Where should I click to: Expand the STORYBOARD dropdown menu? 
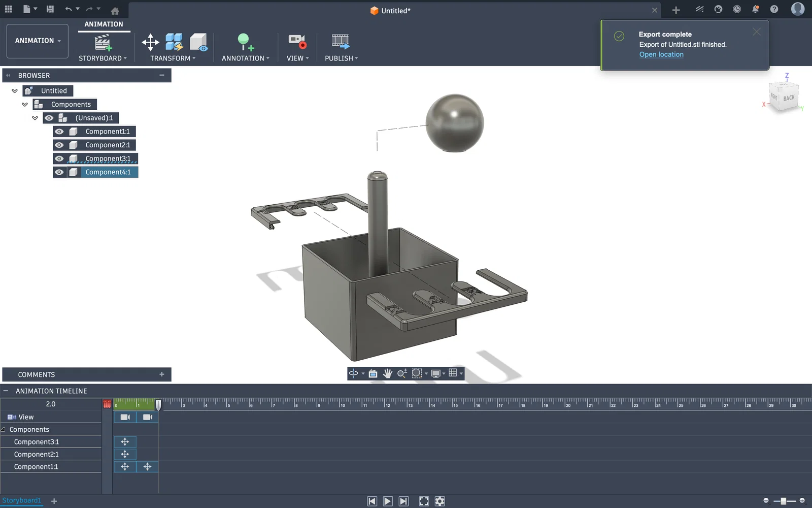(103, 58)
